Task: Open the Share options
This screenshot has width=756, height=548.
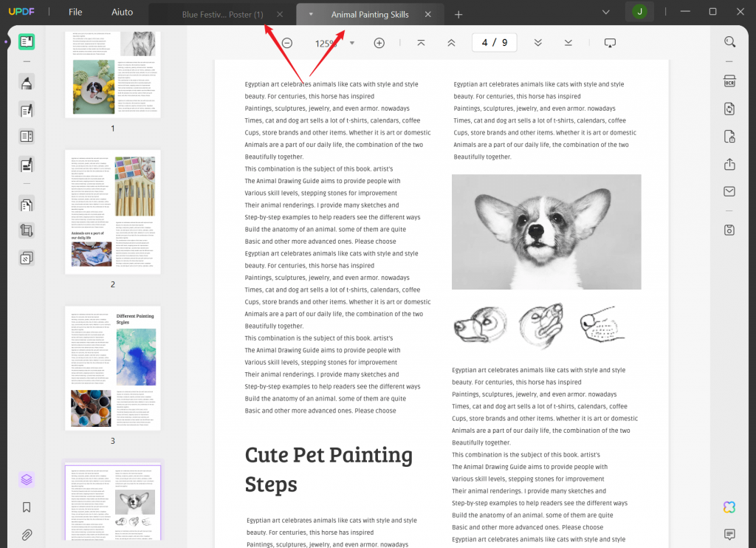Action: pos(729,165)
